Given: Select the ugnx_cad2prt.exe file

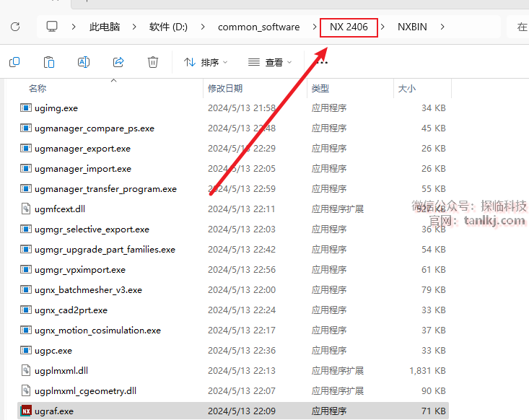Looking at the screenshot, I should [x=71, y=310].
